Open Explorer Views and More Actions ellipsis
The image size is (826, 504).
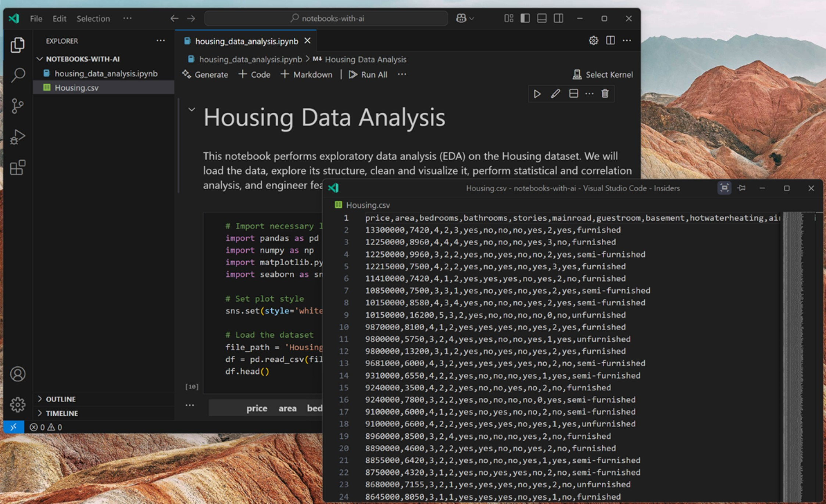pyautogui.click(x=161, y=41)
